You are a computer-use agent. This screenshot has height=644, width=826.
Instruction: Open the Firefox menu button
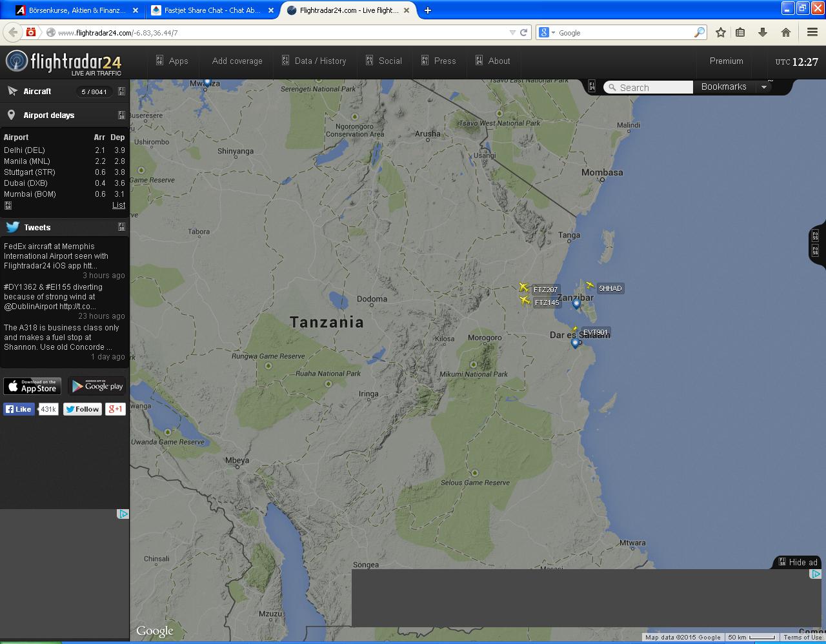pyautogui.click(x=812, y=32)
